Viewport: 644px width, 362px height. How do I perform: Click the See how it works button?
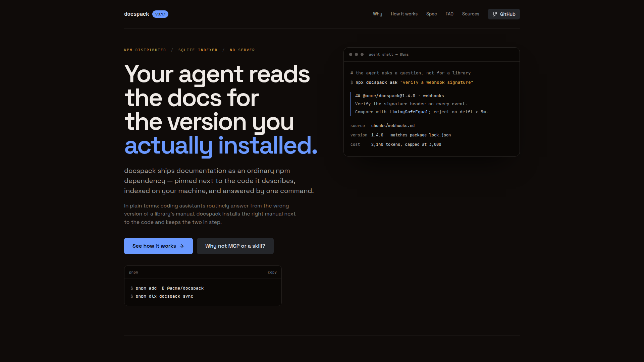click(x=158, y=246)
